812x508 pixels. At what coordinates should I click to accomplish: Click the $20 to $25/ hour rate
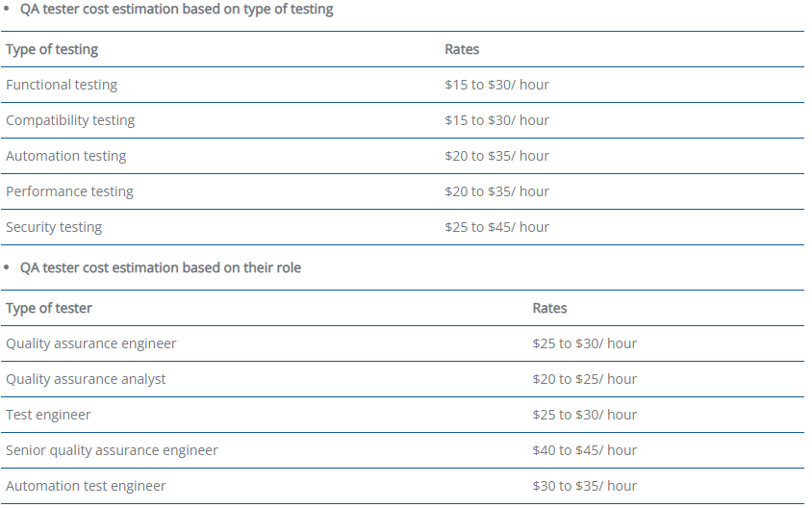tap(585, 379)
